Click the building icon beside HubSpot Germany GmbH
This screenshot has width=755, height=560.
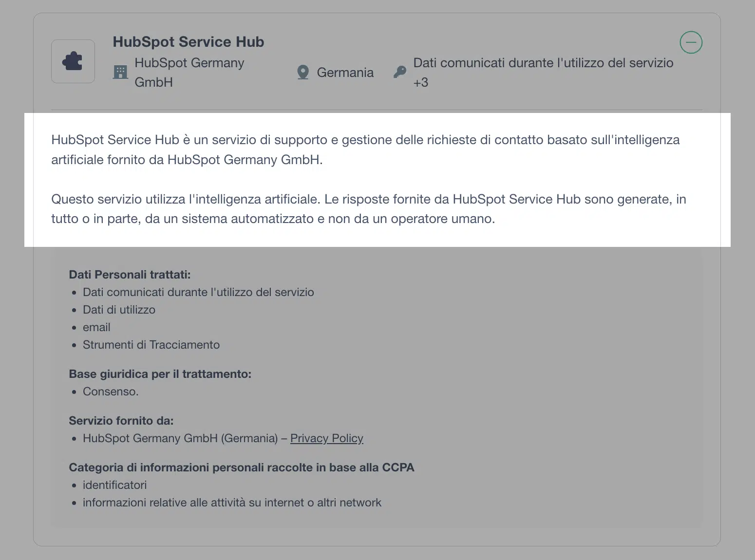coord(120,72)
